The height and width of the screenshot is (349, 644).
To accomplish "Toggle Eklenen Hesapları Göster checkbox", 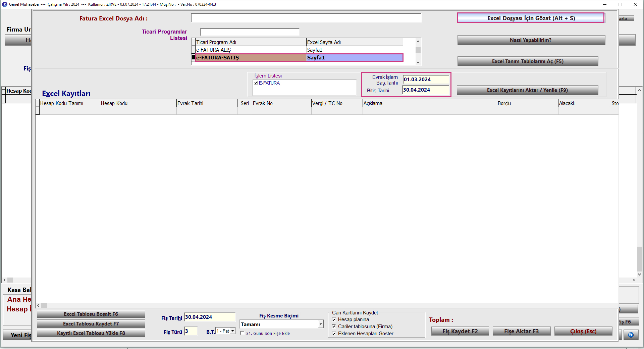I will click(x=334, y=334).
